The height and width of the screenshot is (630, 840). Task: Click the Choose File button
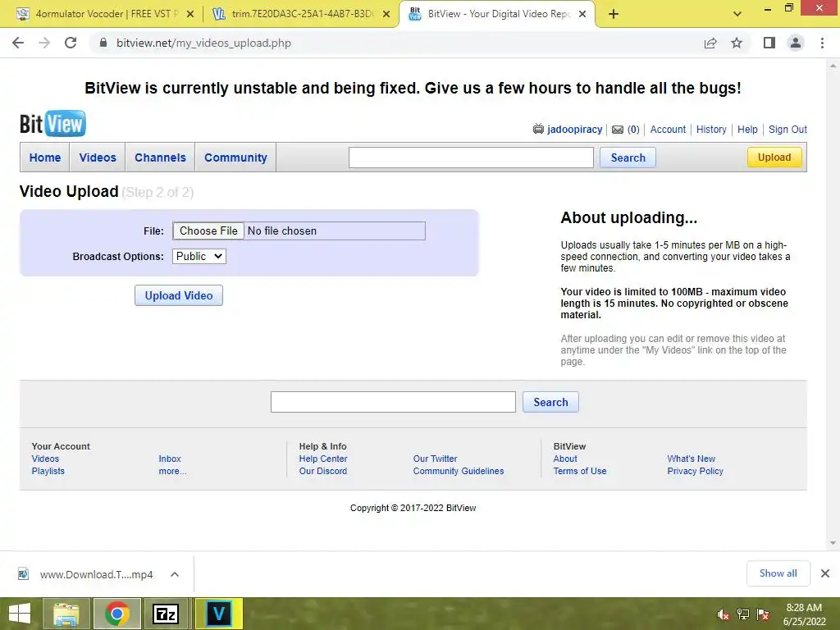coord(208,231)
